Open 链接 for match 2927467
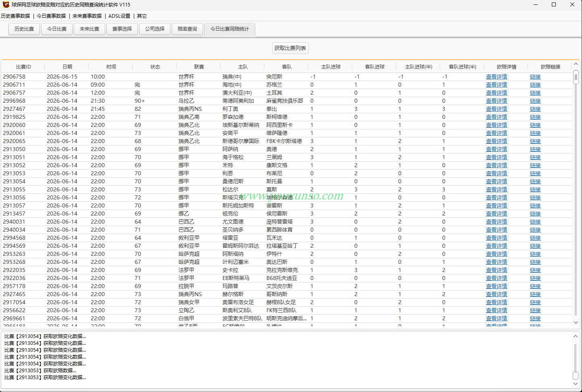 pyautogui.click(x=535, y=109)
